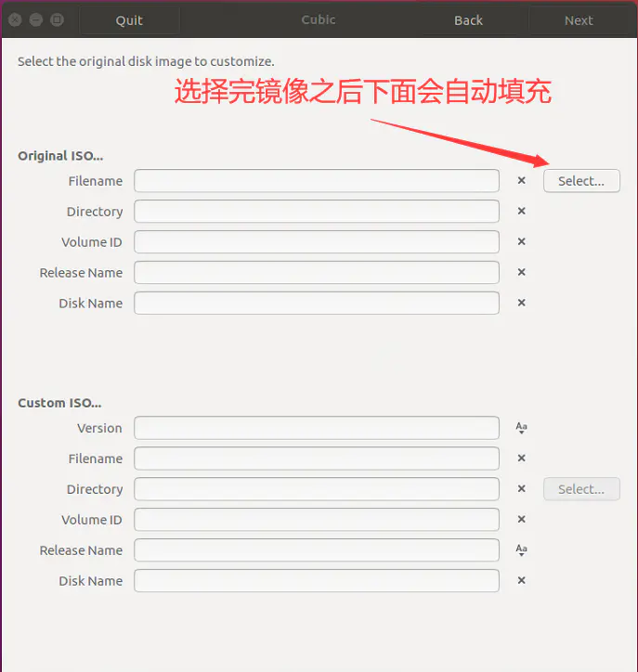The image size is (638, 672).
Task: Click the clear icon beside Original ISO Filename
Action: (x=521, y=181)
